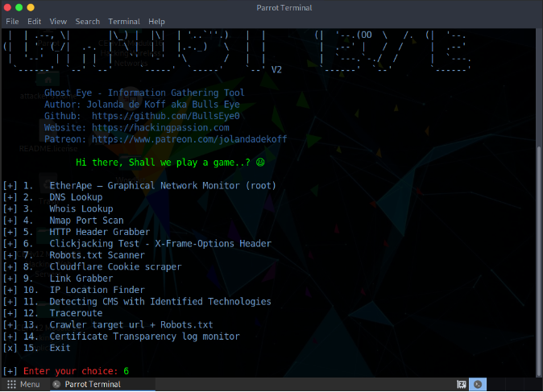Viewport: 543px width, 392px height.
Task: Open the File menu
Action: 12,22
